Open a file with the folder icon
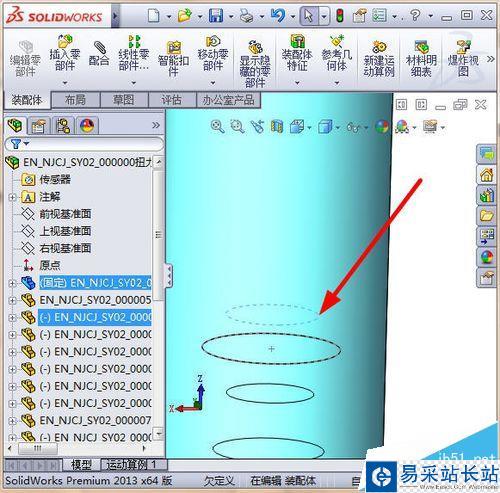 pos(184,15)
